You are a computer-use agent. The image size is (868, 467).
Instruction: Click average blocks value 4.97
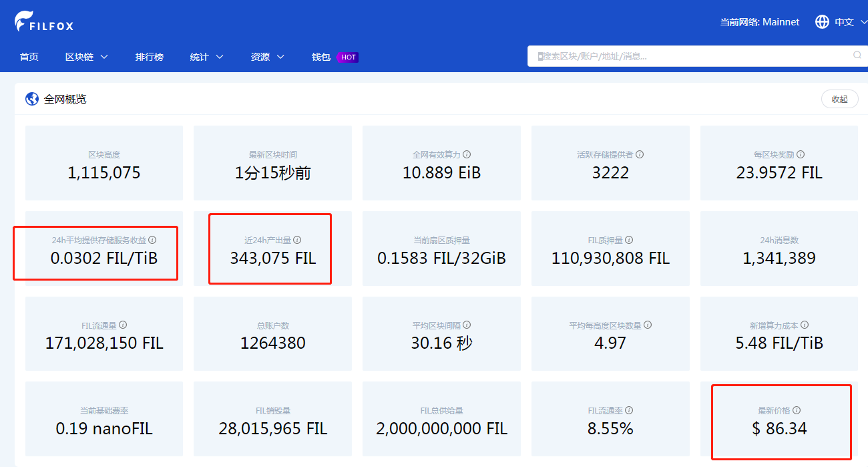[610, 343]
